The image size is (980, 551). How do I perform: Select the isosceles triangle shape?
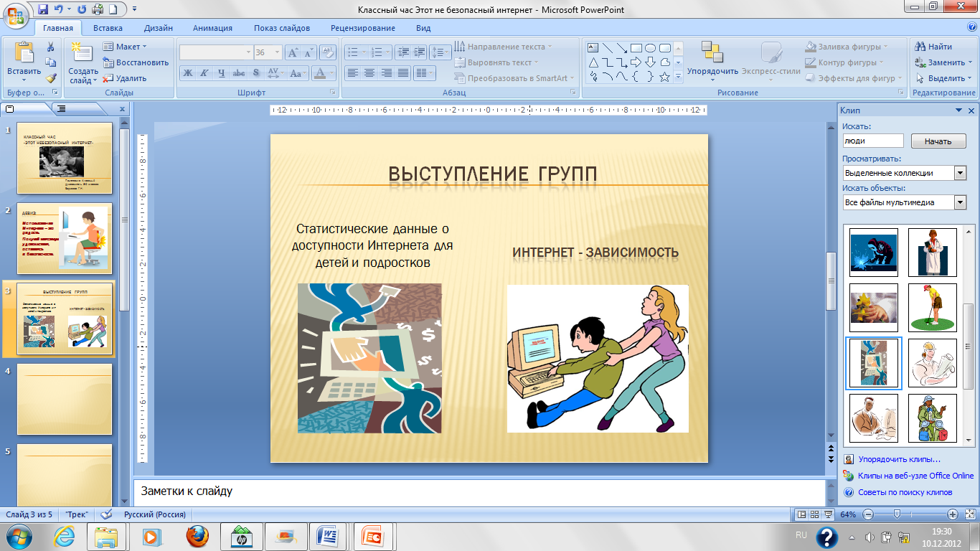point(593,62)
